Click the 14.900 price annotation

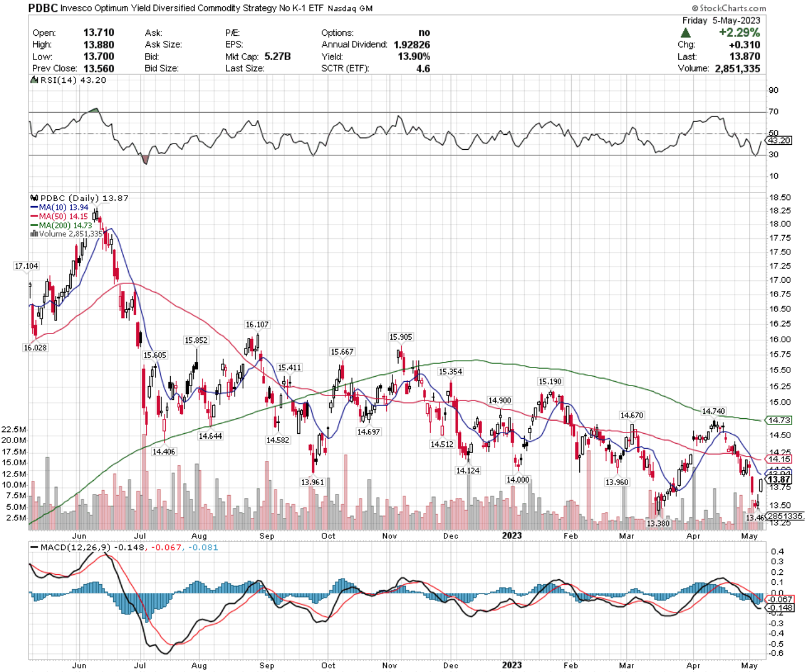500,401
